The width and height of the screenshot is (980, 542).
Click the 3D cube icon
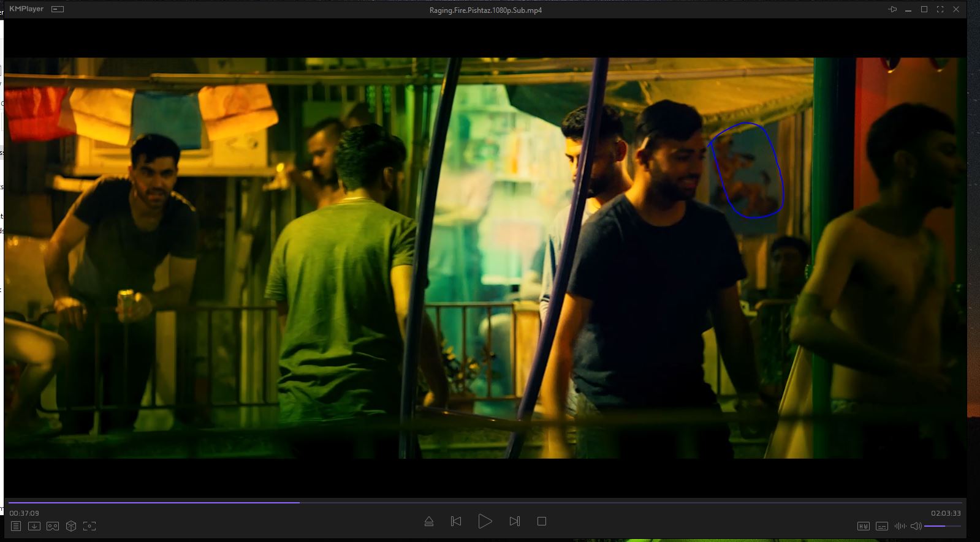point(71,526)
